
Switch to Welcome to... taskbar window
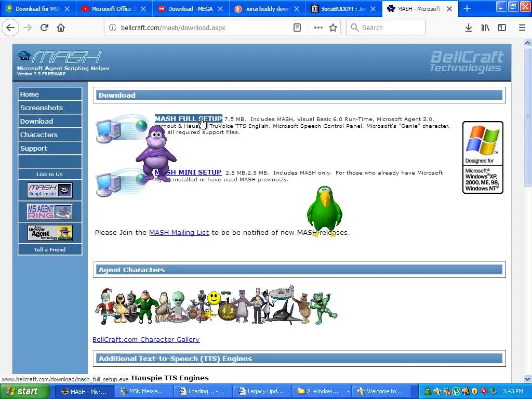coord(381,392)
